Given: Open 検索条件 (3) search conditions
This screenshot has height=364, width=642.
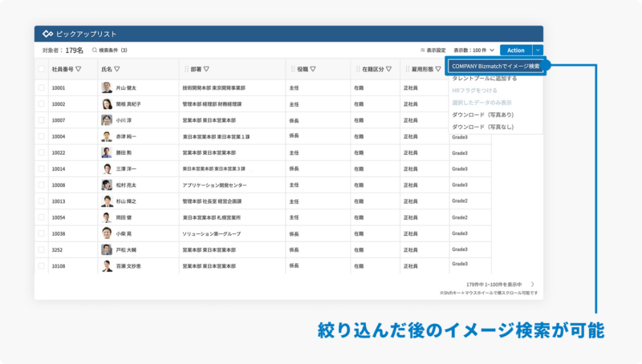Looking at the screenshot, I should 110,51.
